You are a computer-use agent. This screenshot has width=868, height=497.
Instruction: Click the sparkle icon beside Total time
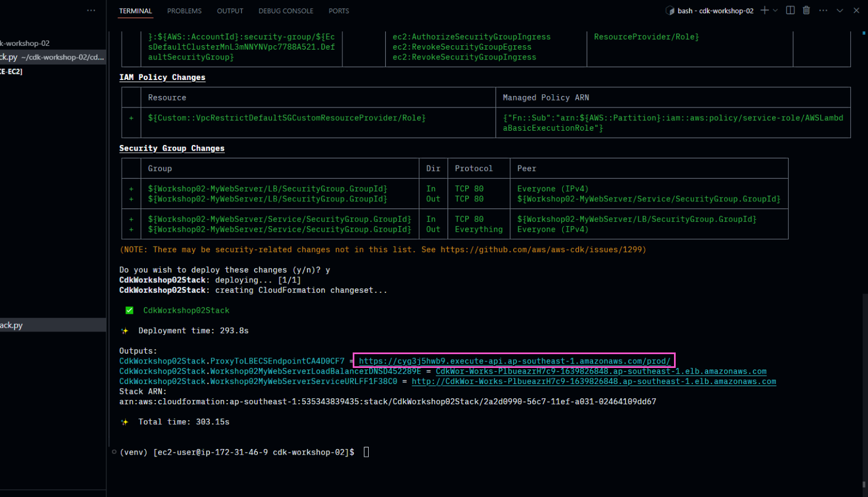click(x=125, y=422)
